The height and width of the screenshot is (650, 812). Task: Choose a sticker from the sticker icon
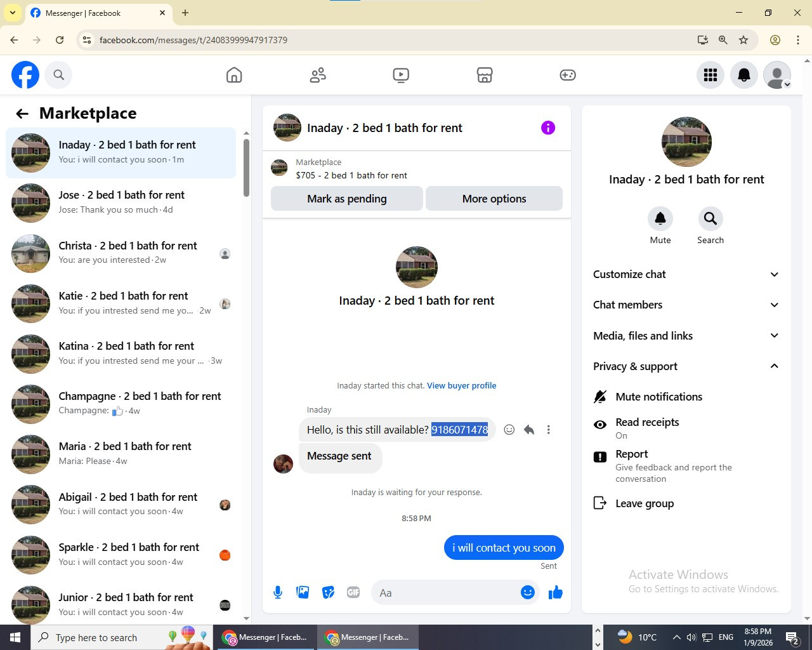click(328, 592)
